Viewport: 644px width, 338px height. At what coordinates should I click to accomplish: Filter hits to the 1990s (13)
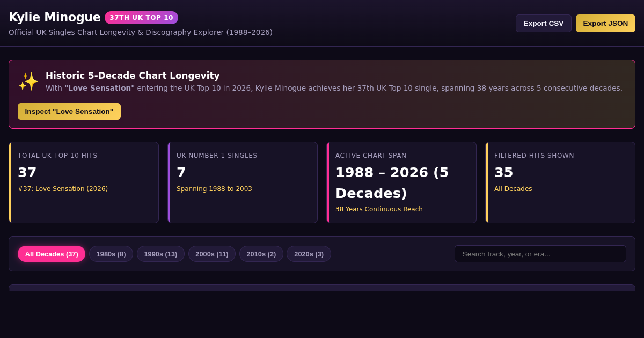pos(160,254)
